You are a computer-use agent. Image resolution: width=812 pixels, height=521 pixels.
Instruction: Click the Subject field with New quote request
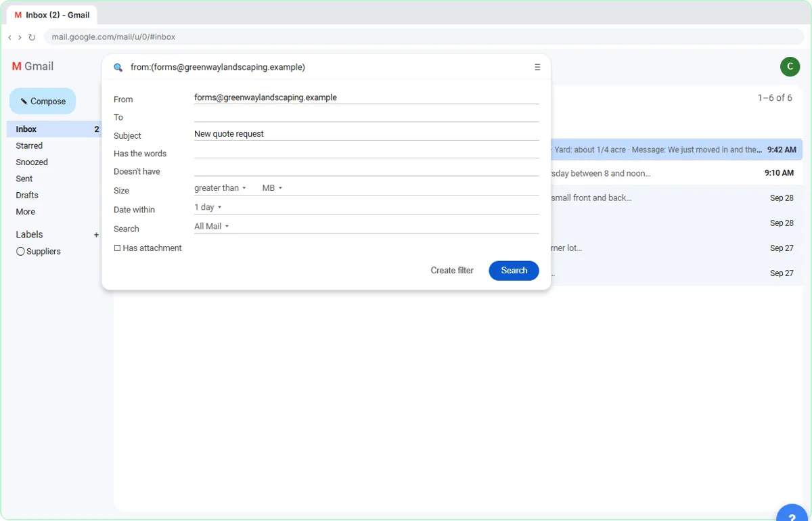[x=366, y=134]
